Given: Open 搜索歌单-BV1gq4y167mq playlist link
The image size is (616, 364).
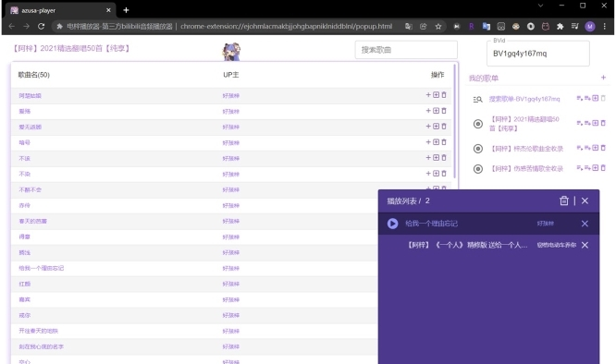Looking at the screenshot, I should 524,99.
